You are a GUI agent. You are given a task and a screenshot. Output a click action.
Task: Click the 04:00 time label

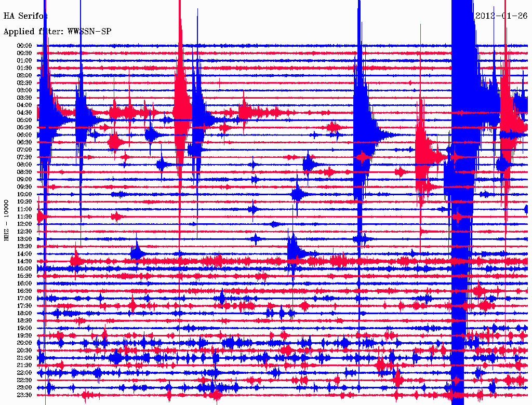[x=24, y=105]
